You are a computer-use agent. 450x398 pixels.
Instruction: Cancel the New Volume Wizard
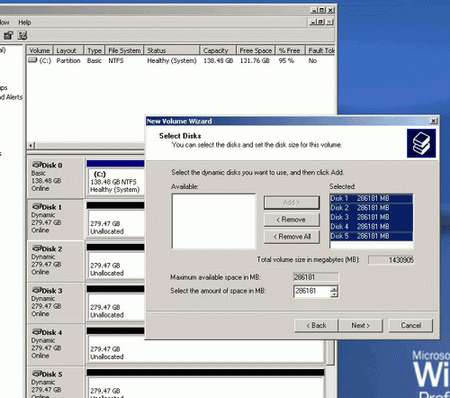(x=411, y=325)
